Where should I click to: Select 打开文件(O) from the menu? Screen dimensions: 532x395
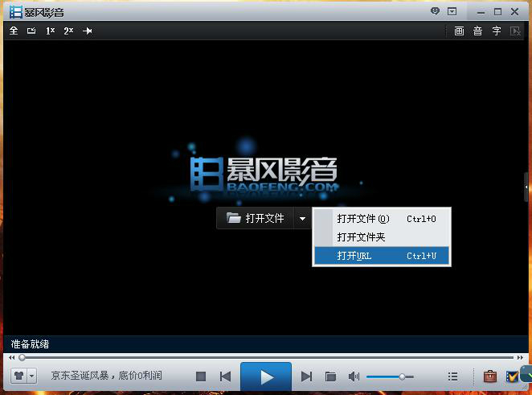pos(382,219)
